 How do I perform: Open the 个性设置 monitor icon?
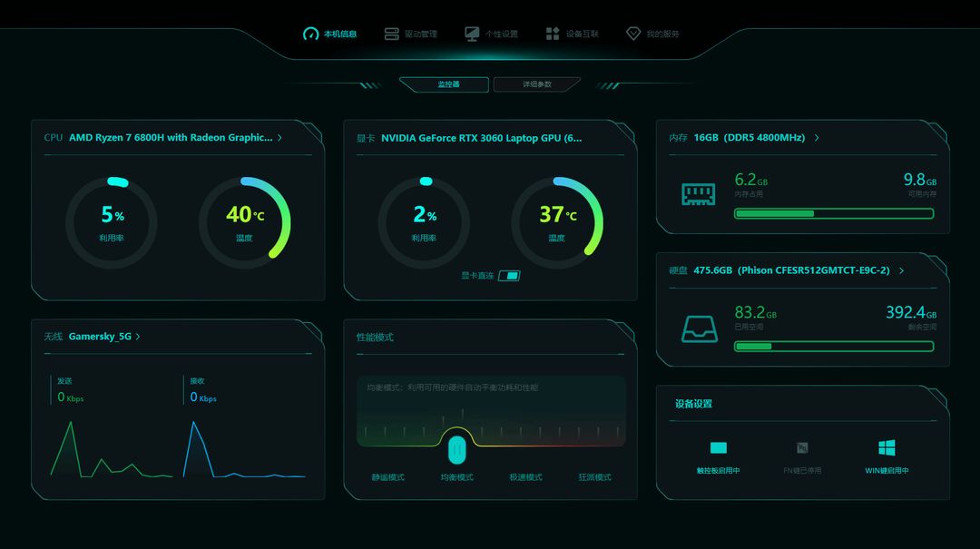pyautogui.click(x=472, y=34)
